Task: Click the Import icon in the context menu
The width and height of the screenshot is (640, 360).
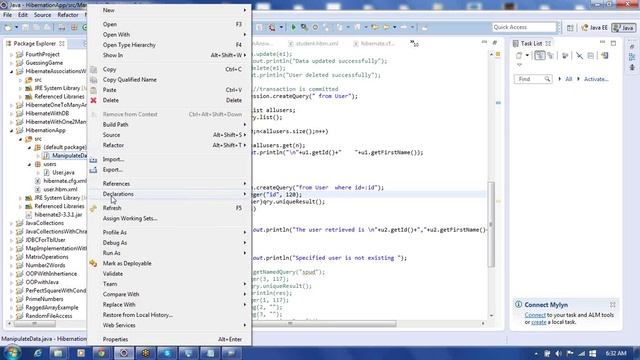Action: tap(93, 159)
